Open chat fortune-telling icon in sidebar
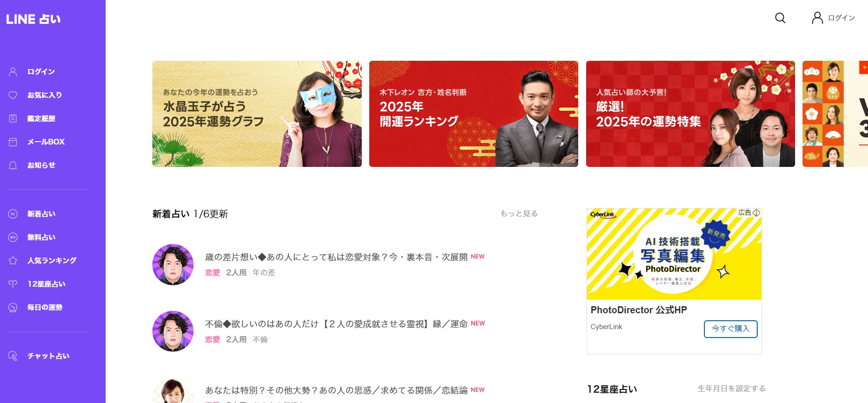868x403 pixels. [13, 356]
